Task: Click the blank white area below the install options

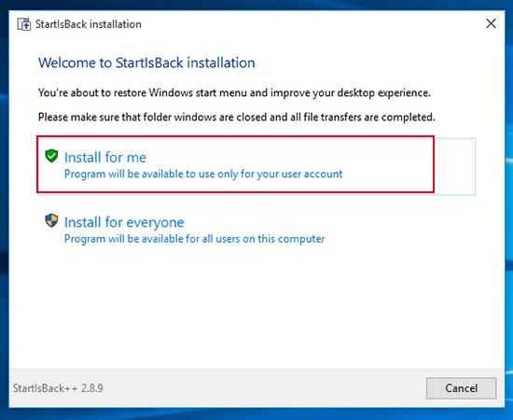Action: [x=256, y=308]
